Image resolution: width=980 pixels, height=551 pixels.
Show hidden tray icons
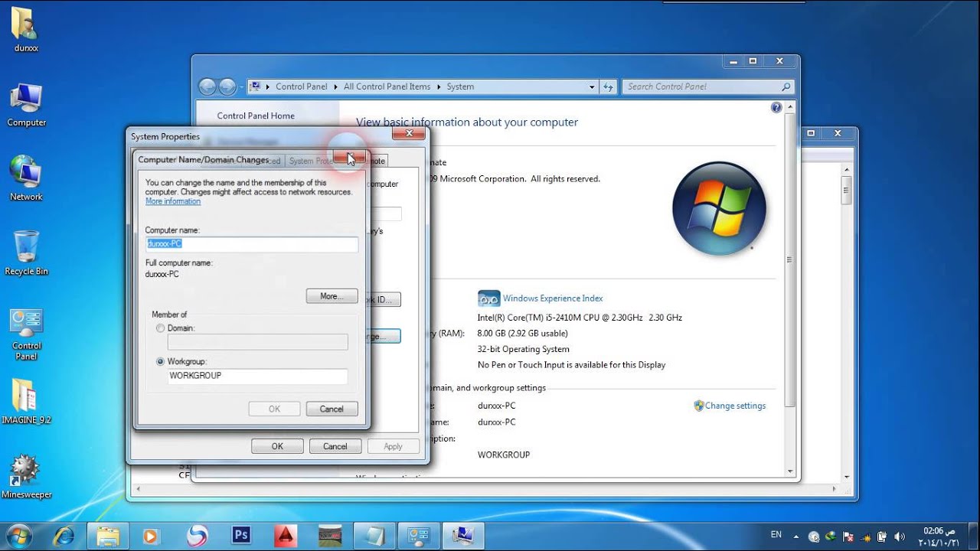pos(796,536)
